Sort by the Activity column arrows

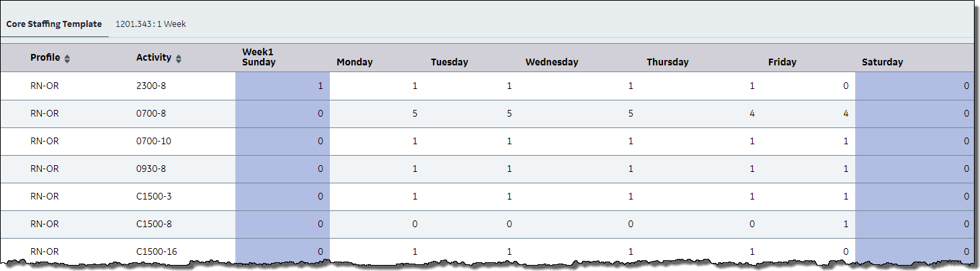coord(178,59)
